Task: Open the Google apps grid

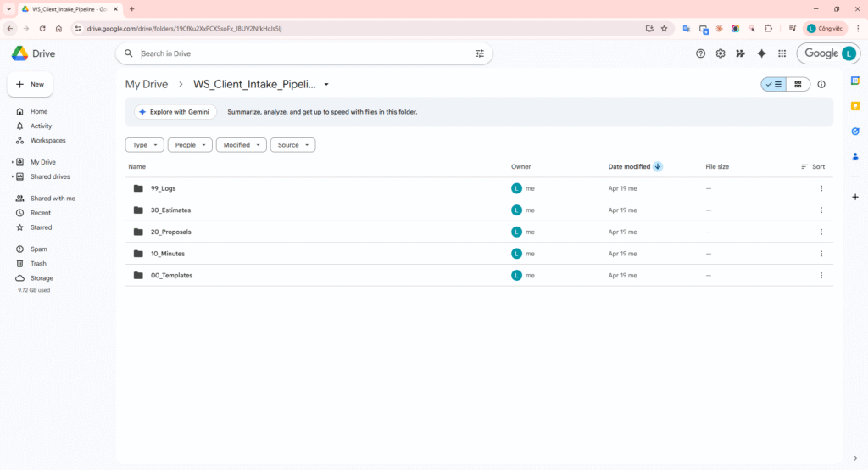Action: click(x=782, y=53)
